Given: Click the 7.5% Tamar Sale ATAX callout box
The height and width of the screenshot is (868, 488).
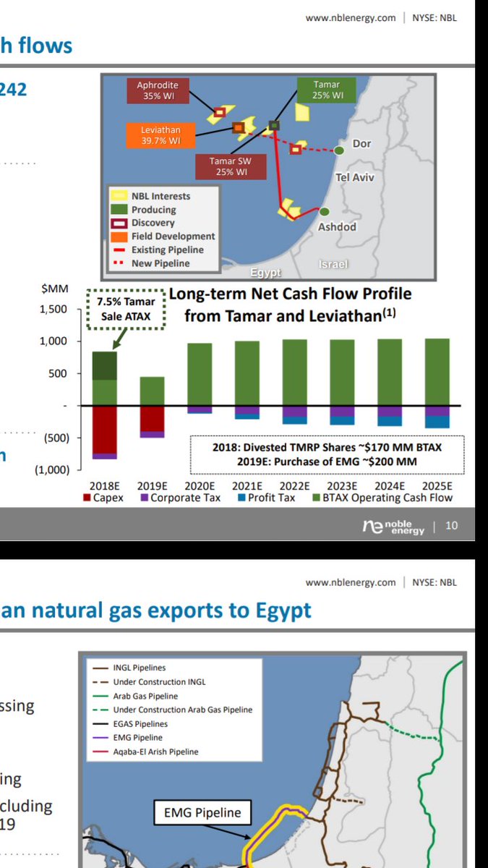Looking at the screenshot, I should tap(126, 310).
